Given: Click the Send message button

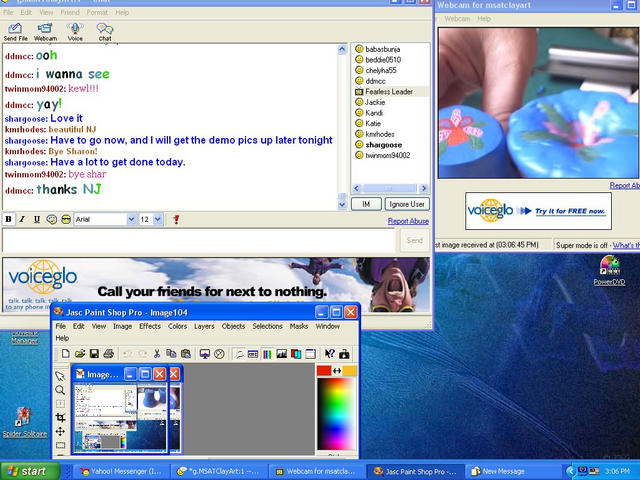Looking at the screenshot, I should pos(415,240).
